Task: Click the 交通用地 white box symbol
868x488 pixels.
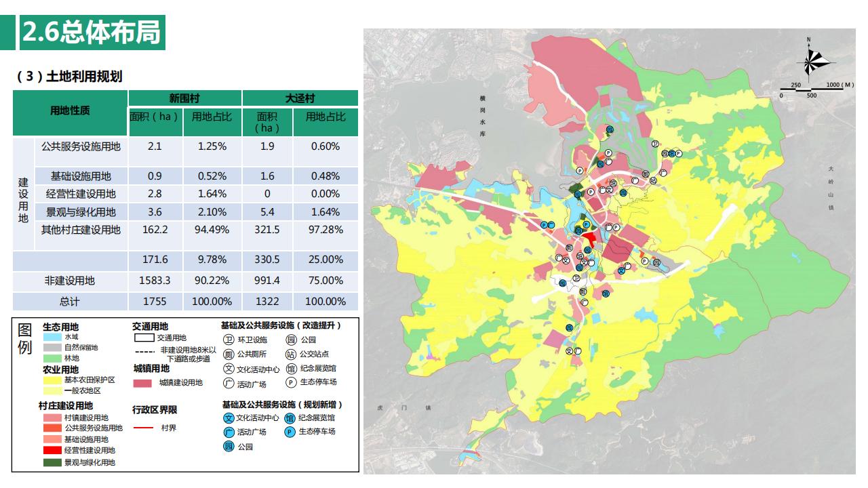Action: 143,338
